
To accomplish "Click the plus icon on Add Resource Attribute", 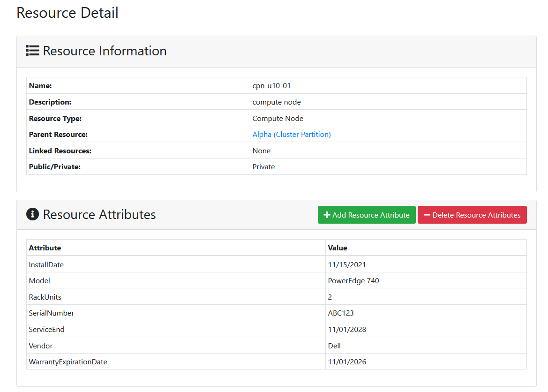I will coord(327,215).
